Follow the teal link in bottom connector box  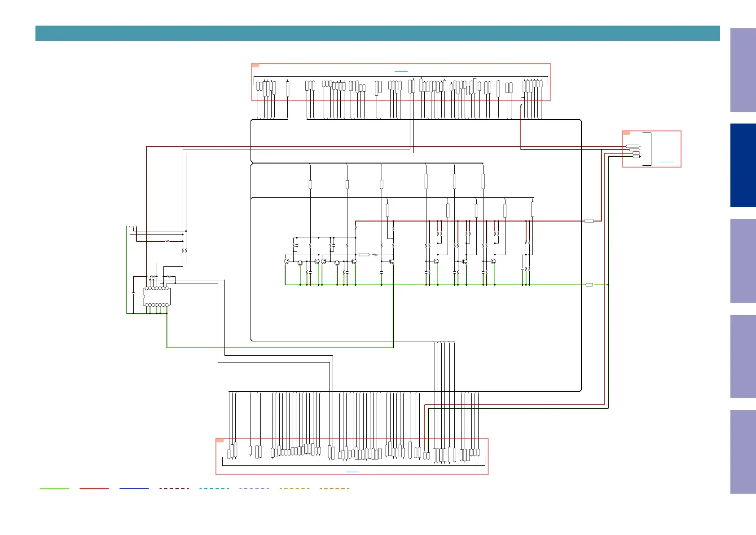[x=352, y=472]
